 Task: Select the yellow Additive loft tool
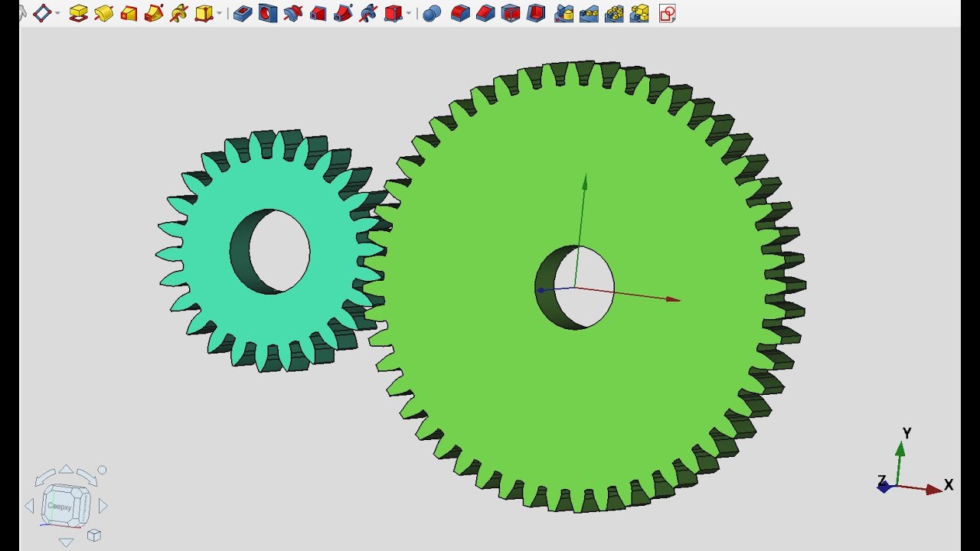[x=129, y=13]
